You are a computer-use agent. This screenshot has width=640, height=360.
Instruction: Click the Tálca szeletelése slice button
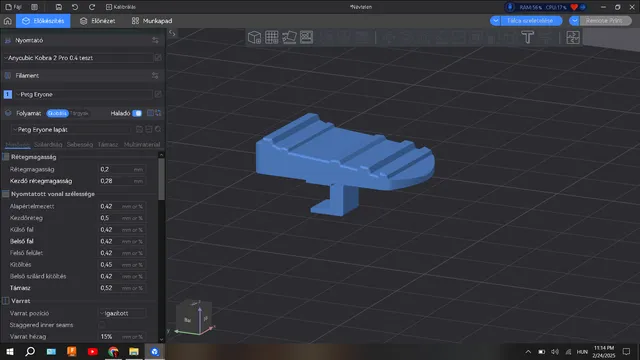point(530,21)
